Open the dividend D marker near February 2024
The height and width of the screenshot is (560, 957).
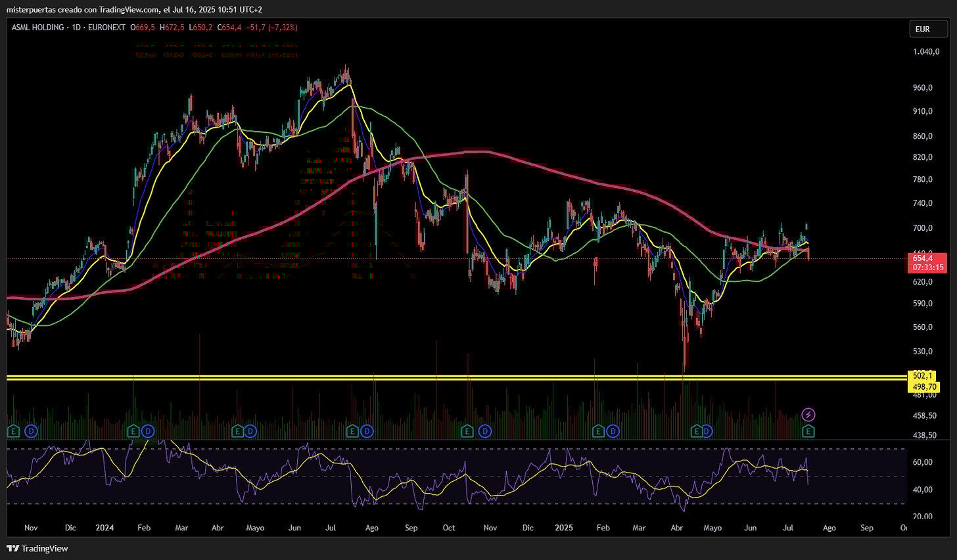pos(148,431)
